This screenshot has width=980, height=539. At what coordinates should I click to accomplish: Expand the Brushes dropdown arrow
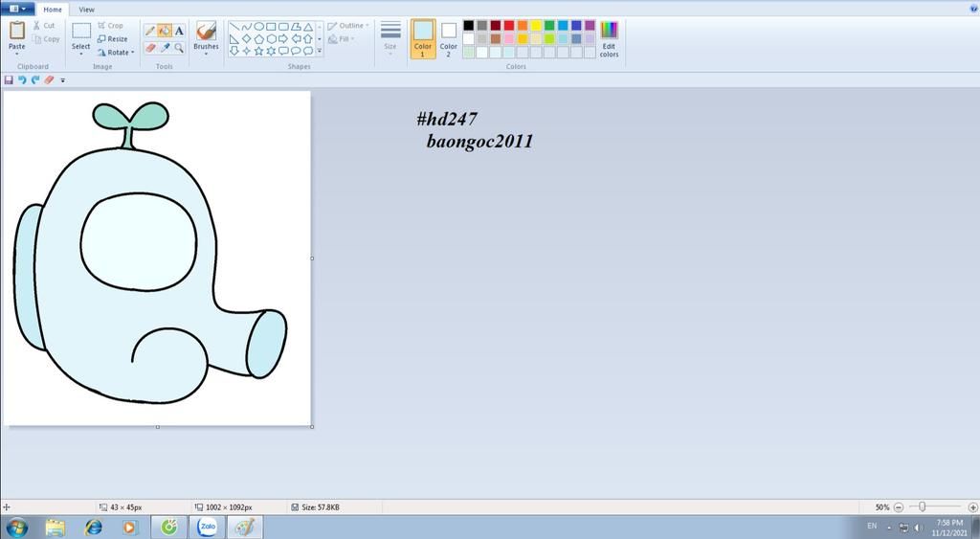pos(206,55)
